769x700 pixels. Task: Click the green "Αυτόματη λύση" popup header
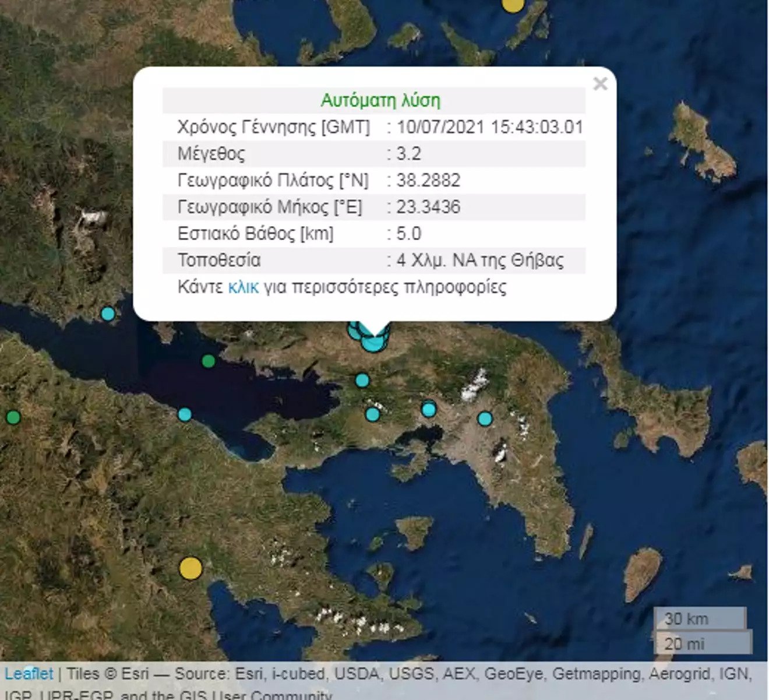[380, 100]
